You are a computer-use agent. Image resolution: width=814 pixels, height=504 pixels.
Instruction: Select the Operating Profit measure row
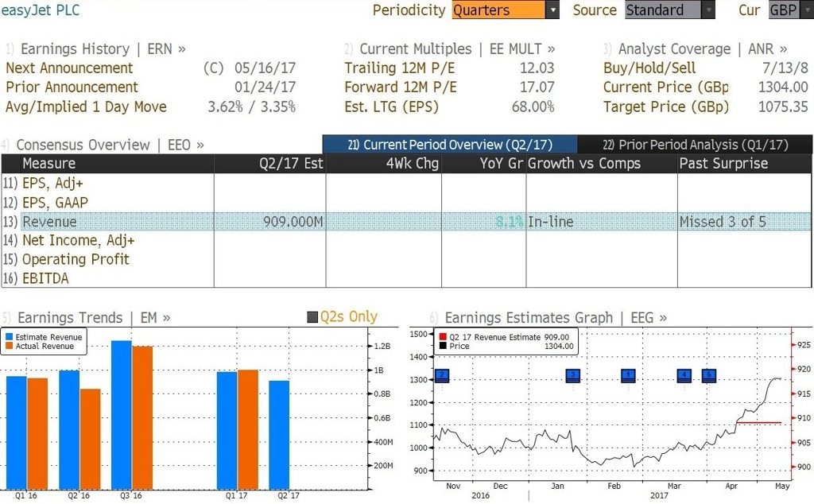406,259
